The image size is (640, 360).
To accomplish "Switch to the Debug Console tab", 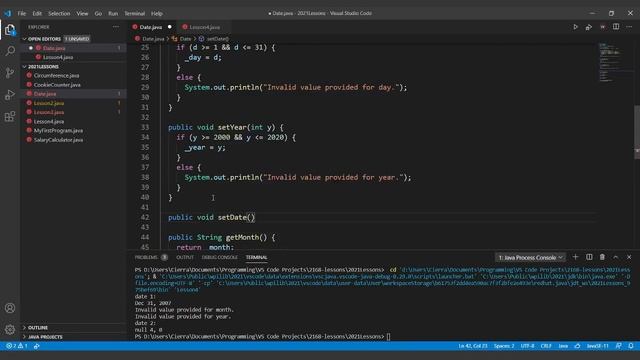I will (220, 257).
